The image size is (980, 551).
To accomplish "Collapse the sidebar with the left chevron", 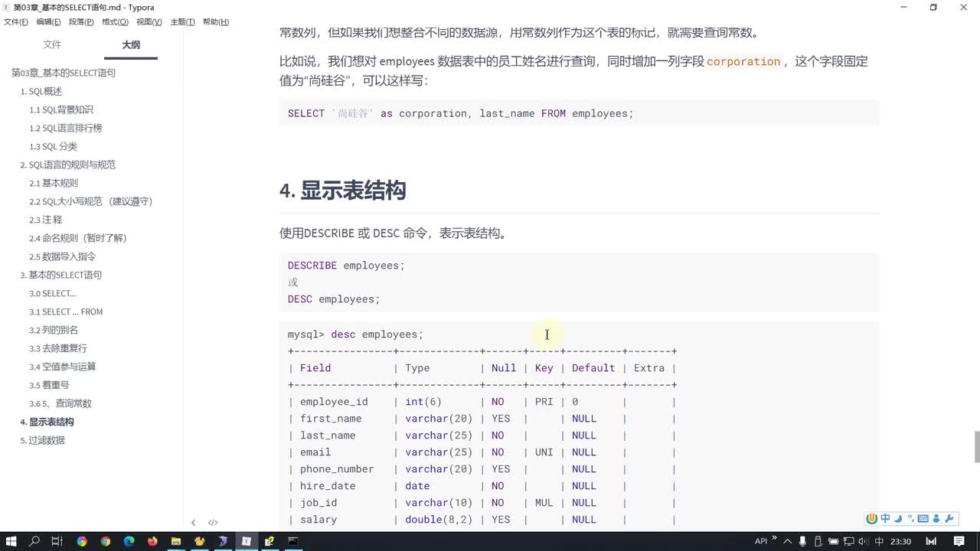I will [x=193, y=523].
